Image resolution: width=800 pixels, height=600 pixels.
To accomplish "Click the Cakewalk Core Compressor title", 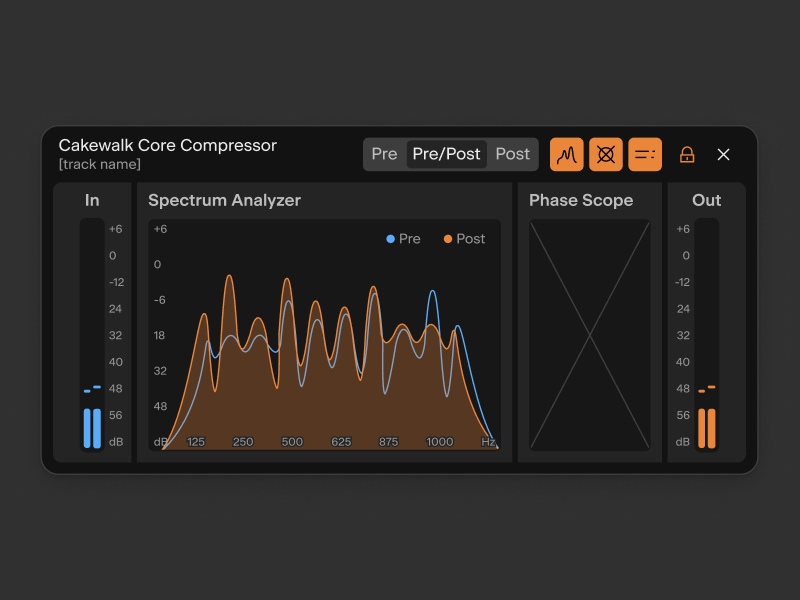I will [x=167, y=145].
